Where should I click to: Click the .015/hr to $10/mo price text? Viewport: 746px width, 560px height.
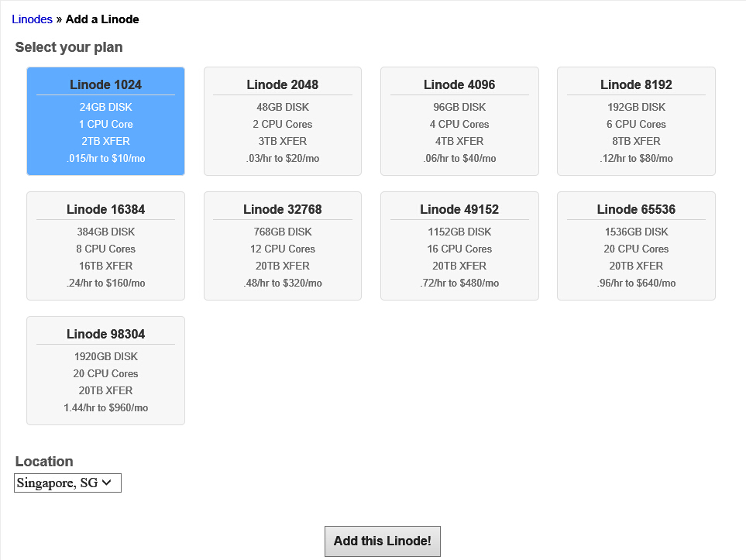click(x=105, y=159)
